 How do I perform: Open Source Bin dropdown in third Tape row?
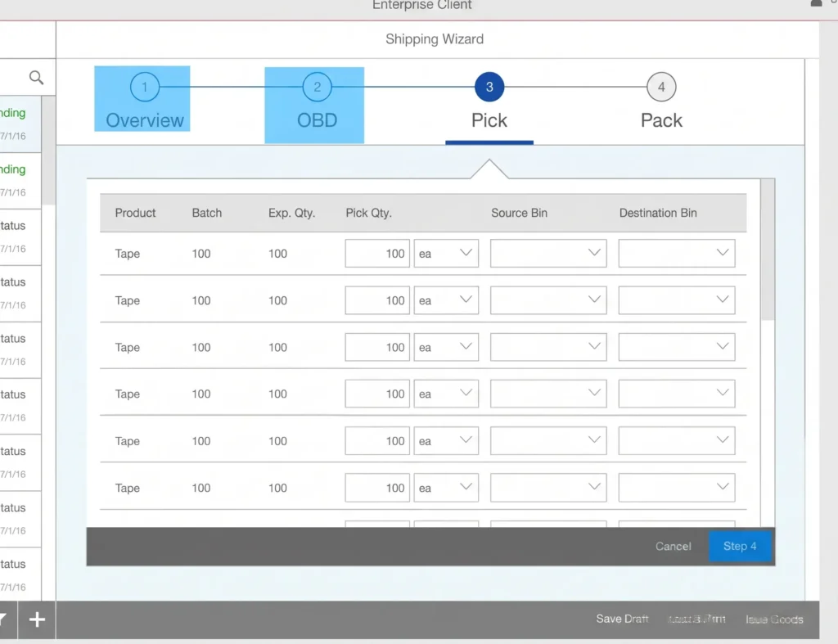(548, 348)
